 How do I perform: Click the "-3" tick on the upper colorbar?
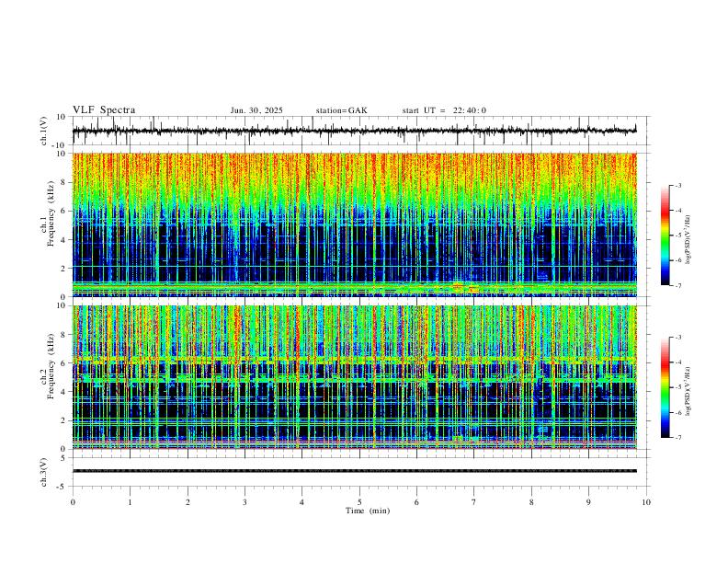[x=677, y=185]
